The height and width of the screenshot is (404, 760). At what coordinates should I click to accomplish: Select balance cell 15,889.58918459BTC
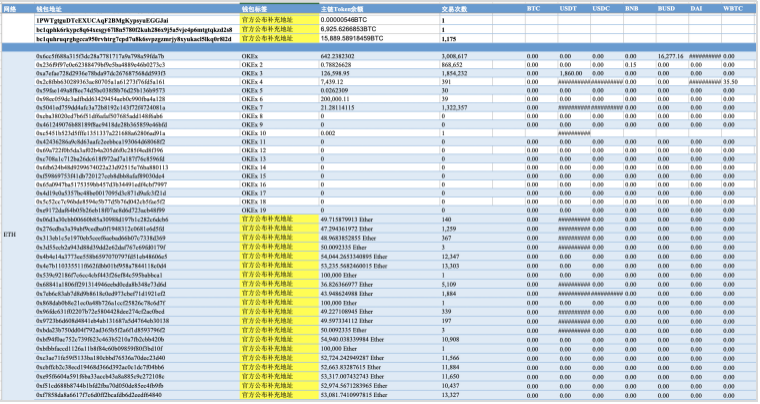click(x=352, y=38)
